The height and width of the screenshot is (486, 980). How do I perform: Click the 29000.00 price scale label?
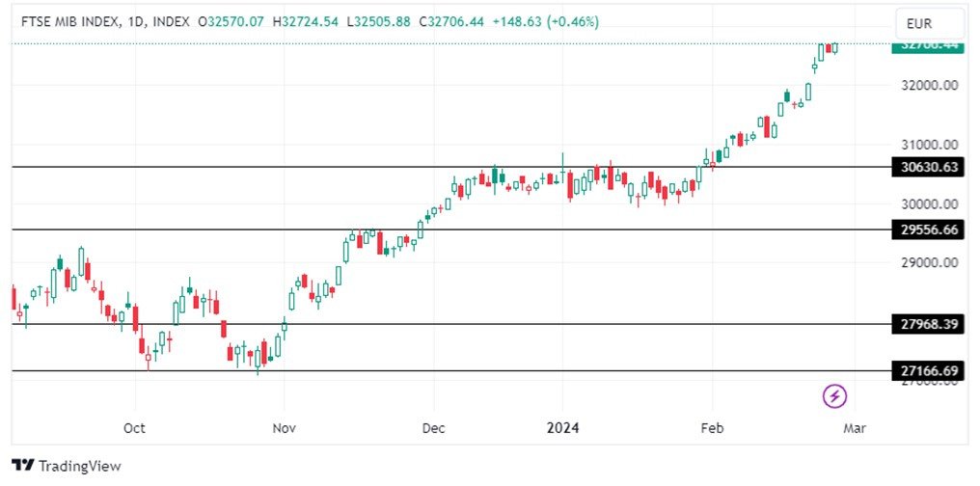[929, 262]
